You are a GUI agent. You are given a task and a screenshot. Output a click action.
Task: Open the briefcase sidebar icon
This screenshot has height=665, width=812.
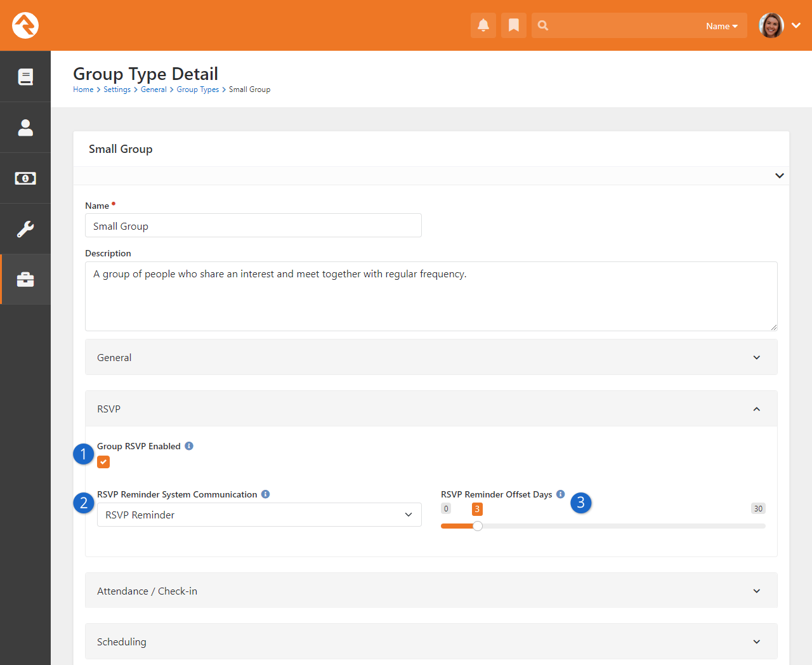pyautogui.click(x=25, y=280)
